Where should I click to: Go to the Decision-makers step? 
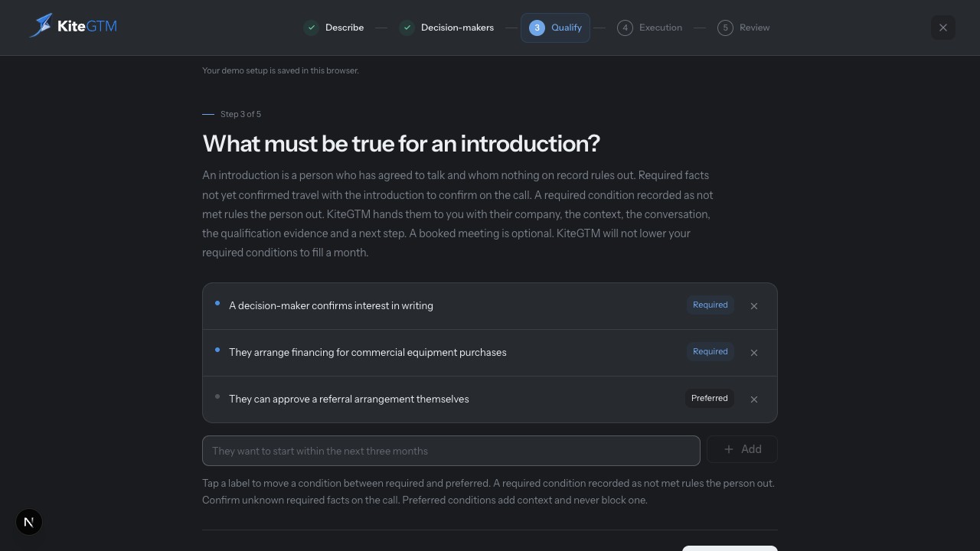[447, 28]
